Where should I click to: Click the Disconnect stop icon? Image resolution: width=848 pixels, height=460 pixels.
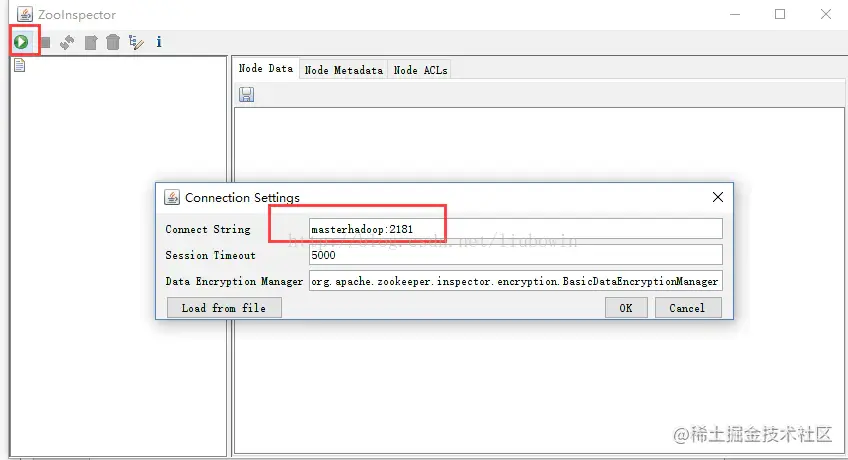click(45, 42)
